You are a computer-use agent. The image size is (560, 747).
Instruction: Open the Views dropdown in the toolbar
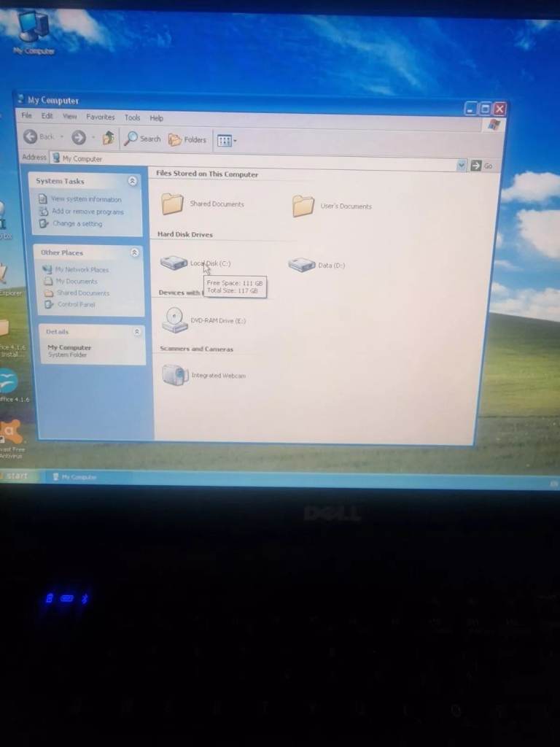click(x=227, y=141)
